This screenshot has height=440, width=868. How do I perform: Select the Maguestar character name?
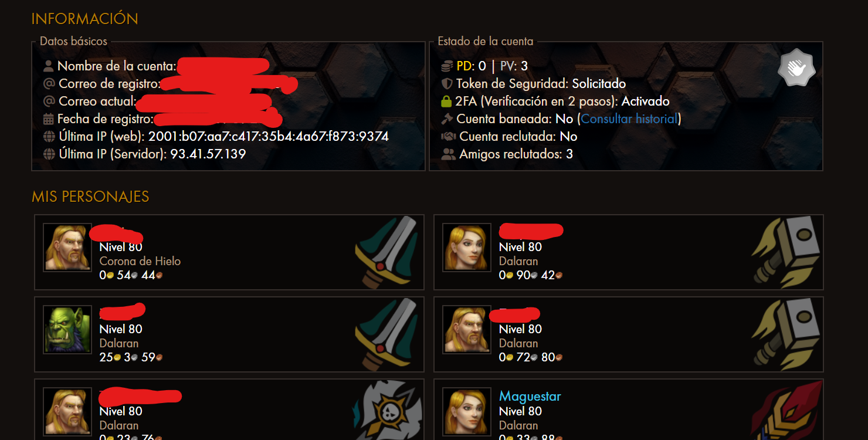[x=530, y=397]
